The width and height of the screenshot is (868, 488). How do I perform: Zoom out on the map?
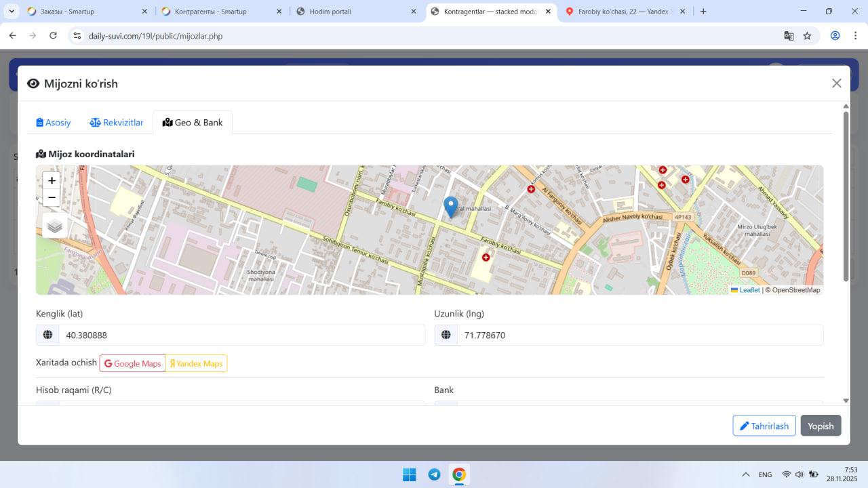click(52, 198)
